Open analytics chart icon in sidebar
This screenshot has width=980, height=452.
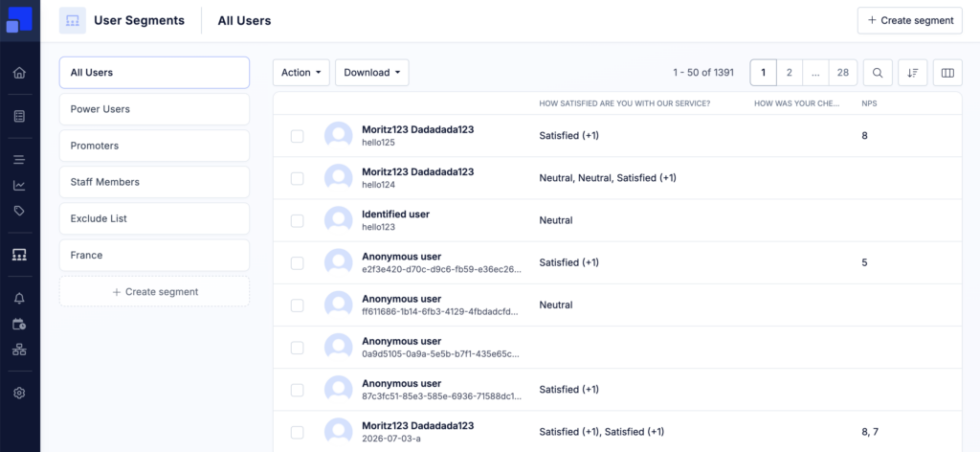coord(19,186)
